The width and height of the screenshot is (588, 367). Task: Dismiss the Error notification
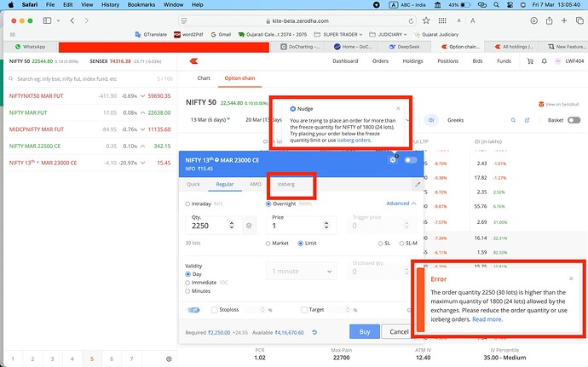coord(571,278)
